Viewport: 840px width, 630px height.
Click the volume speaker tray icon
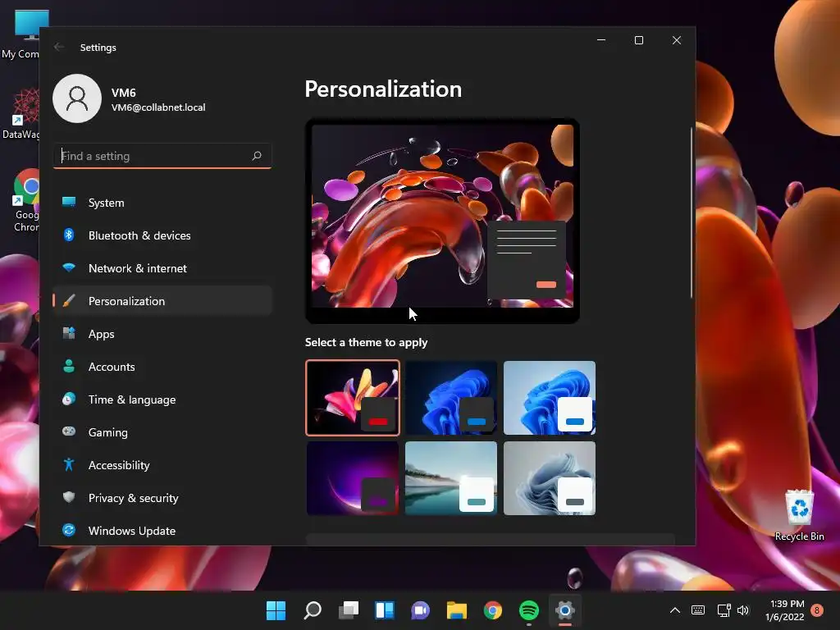pos(743,609)
